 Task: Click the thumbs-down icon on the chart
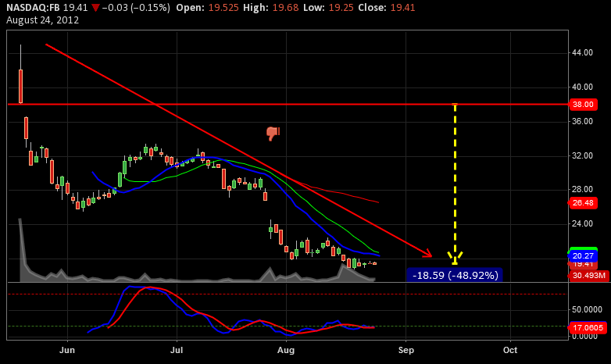[273, 134]
